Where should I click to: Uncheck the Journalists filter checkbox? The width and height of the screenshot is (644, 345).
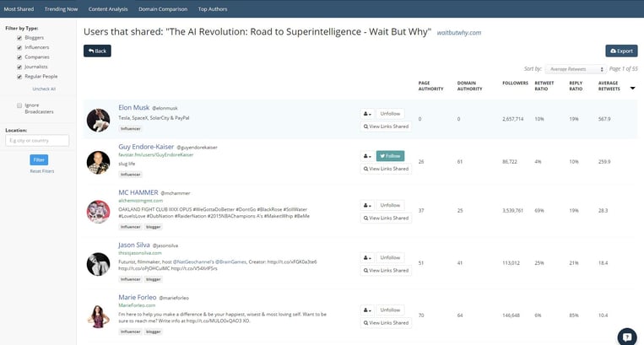[19, 67]
